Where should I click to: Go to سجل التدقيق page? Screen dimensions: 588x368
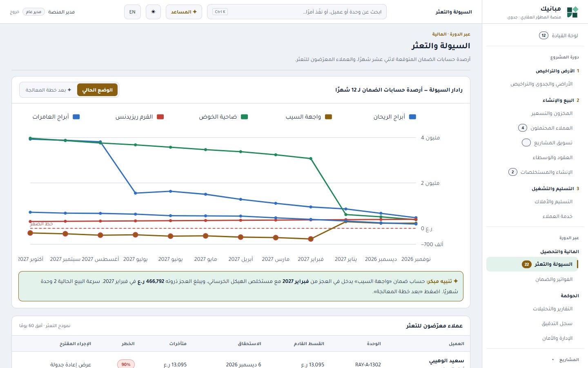click(533, 323)
